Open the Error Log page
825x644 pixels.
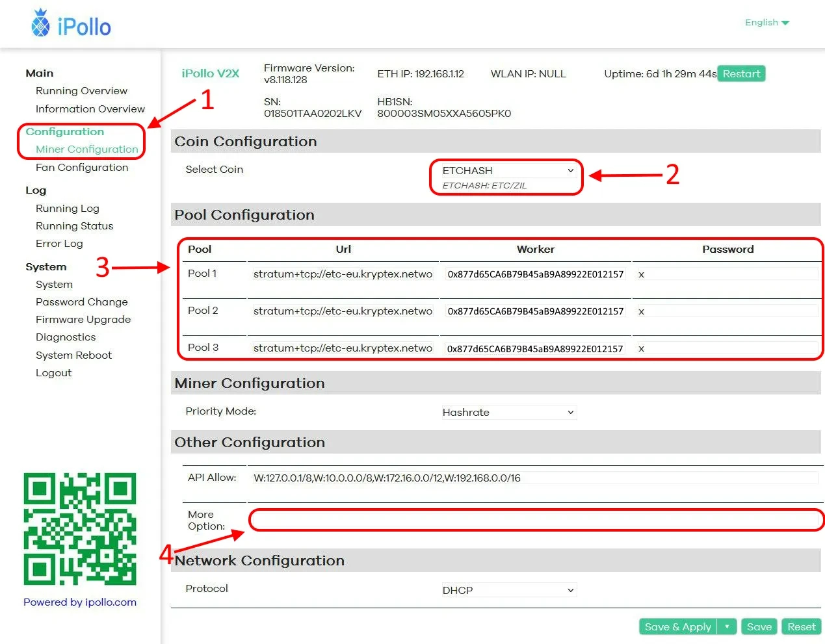(59, 244)
